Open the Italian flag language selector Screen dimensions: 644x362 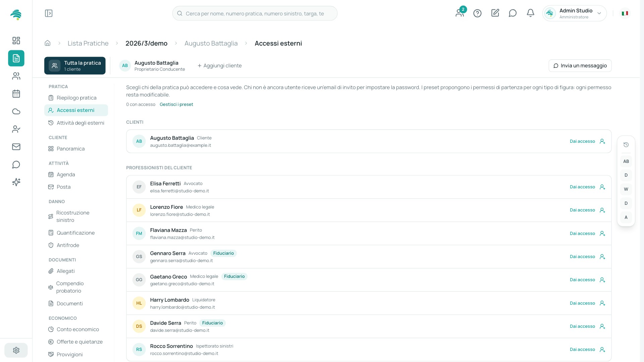click(x=625, y=13)
